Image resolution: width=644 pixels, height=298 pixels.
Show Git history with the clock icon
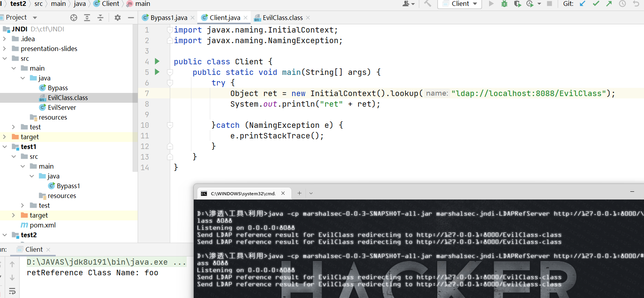coord(622,4)
